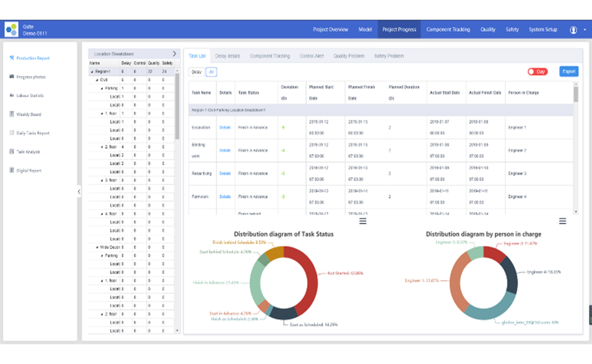Select the Delay filter button
The height and width of the screenshot is (364, 592).
[196, 72]
